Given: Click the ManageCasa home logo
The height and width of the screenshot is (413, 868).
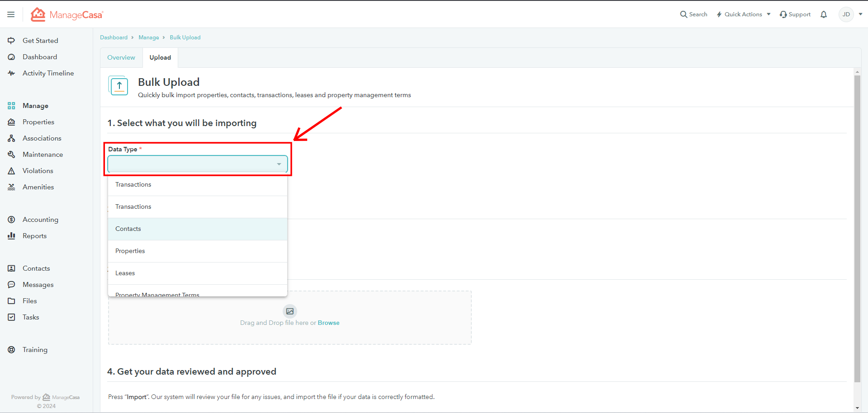Looking at the screenshot, I should click(66, 14).
